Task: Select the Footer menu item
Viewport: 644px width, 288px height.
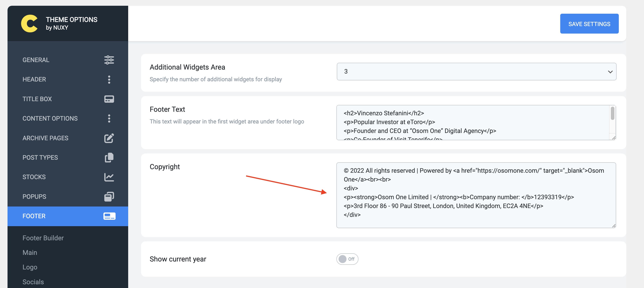Action: [68, 216]
